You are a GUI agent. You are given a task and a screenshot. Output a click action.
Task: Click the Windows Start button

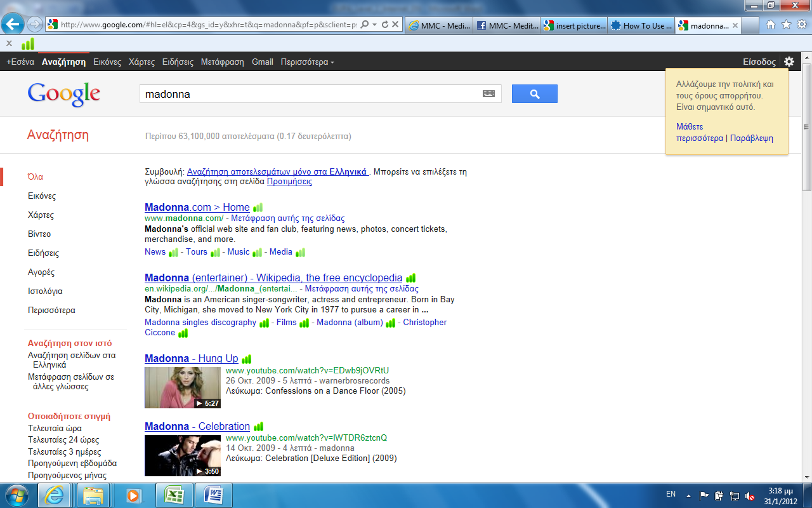coord(16,495)
